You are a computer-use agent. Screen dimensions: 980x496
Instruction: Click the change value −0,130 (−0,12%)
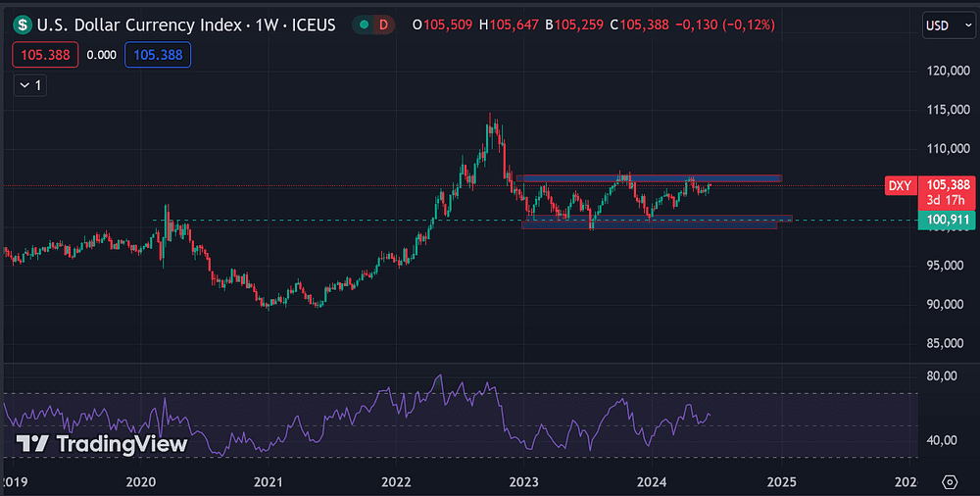725,25
